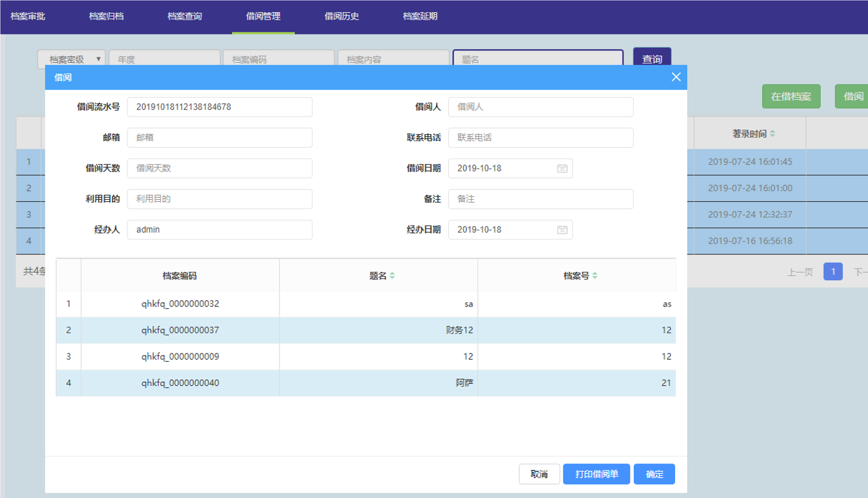Focus the 借阅日期 date field
This screenshot has height=498, width=868.
[510, 168]
